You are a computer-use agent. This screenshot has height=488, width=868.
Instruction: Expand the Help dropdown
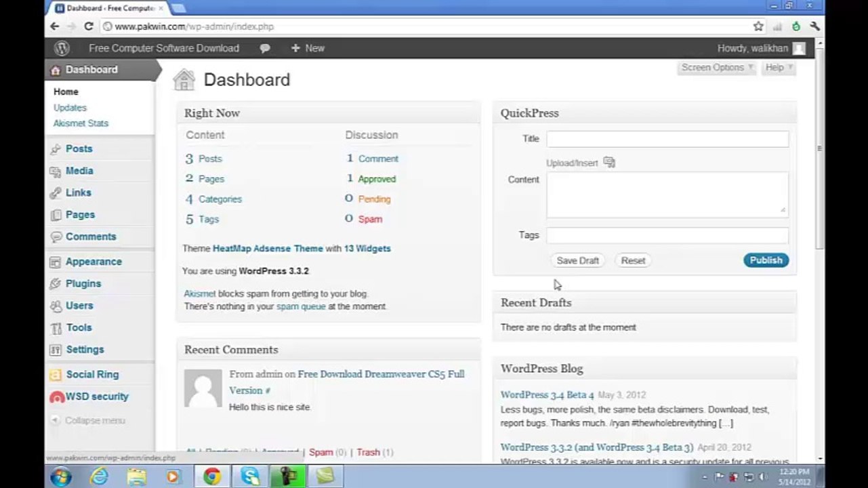click(779, 68)
